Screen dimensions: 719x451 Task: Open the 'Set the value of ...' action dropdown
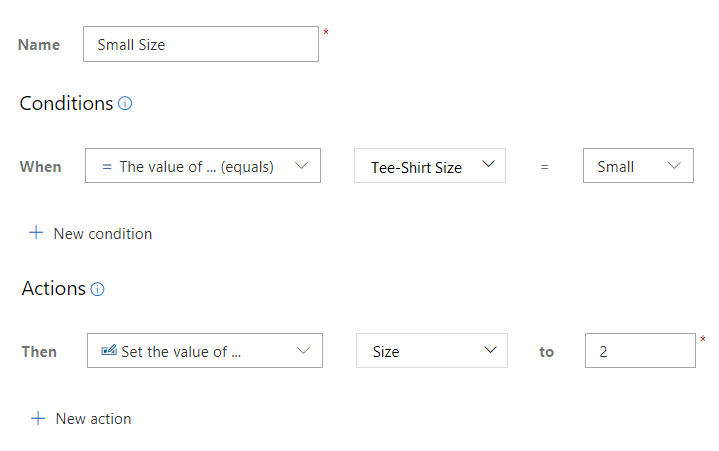click(205, 351)
